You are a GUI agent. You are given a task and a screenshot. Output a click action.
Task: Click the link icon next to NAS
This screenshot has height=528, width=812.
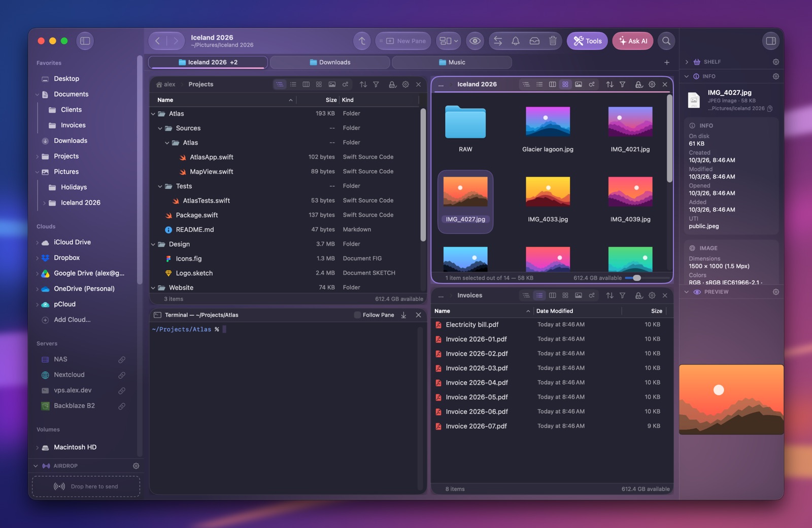pos(122,359)
